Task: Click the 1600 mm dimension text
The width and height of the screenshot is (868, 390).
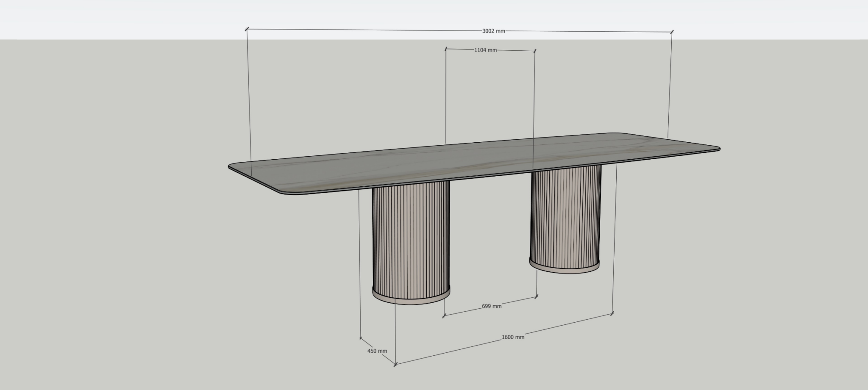Action: [x=513, y=337]
